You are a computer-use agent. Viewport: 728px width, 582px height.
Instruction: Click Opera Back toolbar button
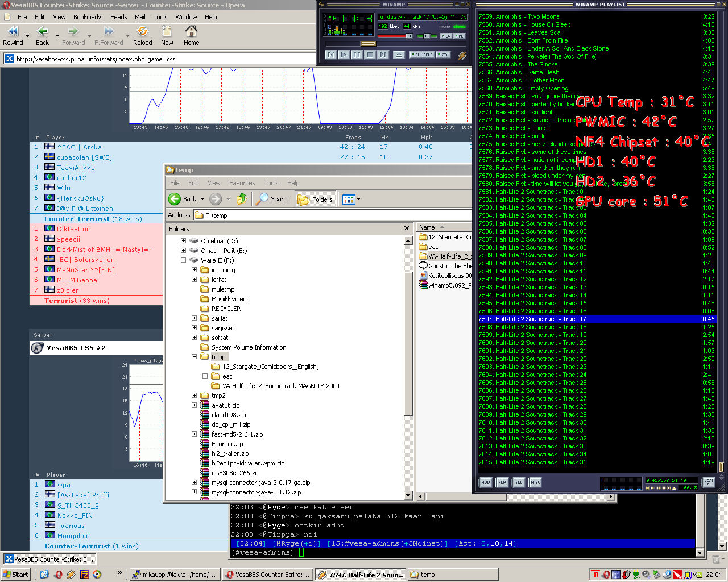pyautogui.click(x=43, y=35)
